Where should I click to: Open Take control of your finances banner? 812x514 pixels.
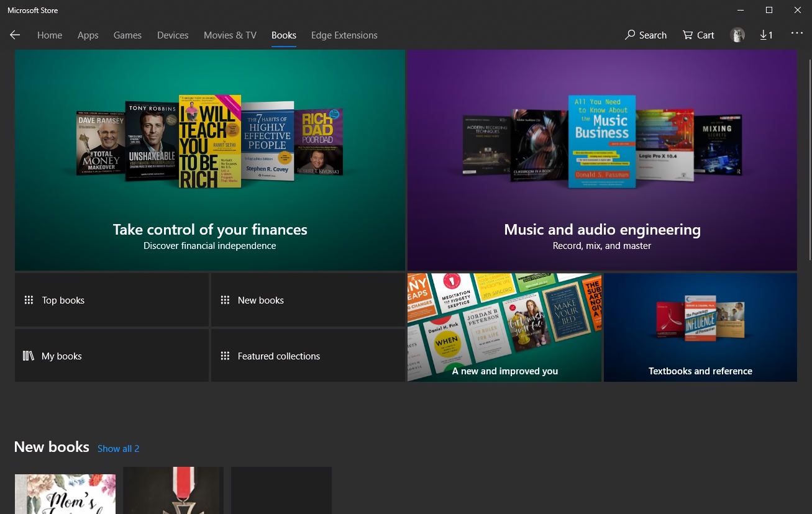coord(209,160)
